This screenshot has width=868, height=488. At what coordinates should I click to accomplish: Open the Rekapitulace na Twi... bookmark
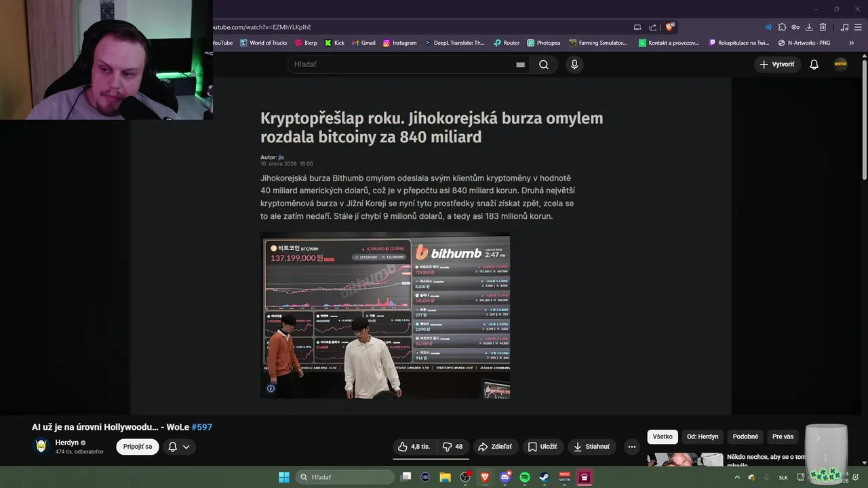click(x=739, y=43)
